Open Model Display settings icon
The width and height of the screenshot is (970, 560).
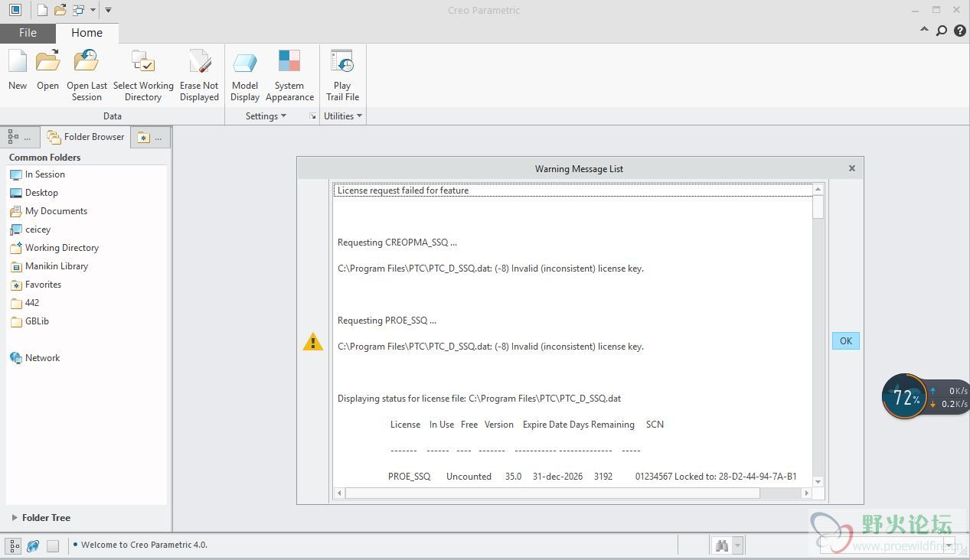(245, 62)
